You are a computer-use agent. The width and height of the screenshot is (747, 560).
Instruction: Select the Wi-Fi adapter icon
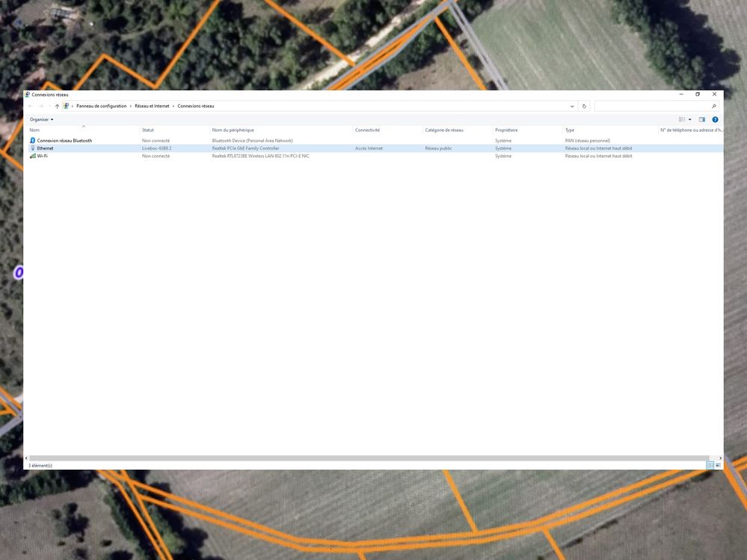(x=33, y=156)
